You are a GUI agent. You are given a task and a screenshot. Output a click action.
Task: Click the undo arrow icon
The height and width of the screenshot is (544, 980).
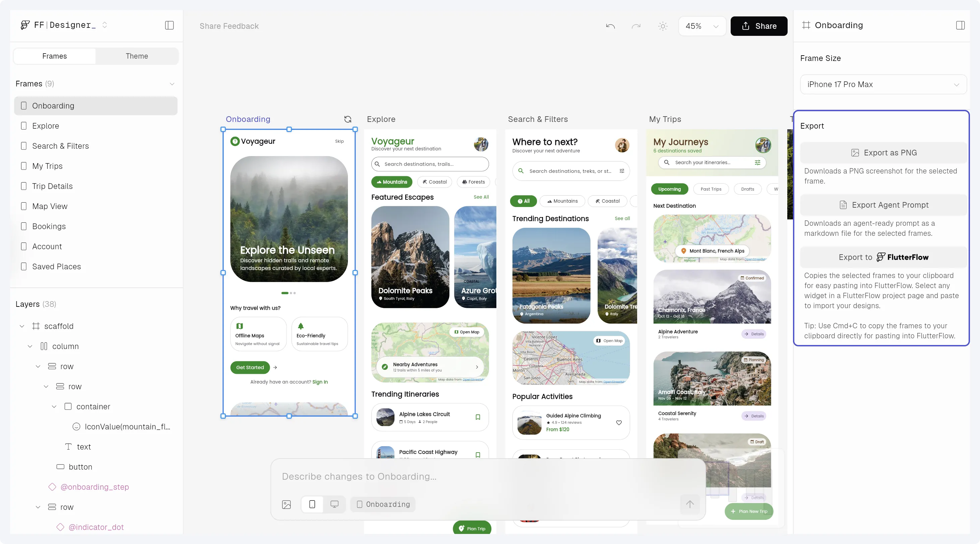(x=610, y=26)
